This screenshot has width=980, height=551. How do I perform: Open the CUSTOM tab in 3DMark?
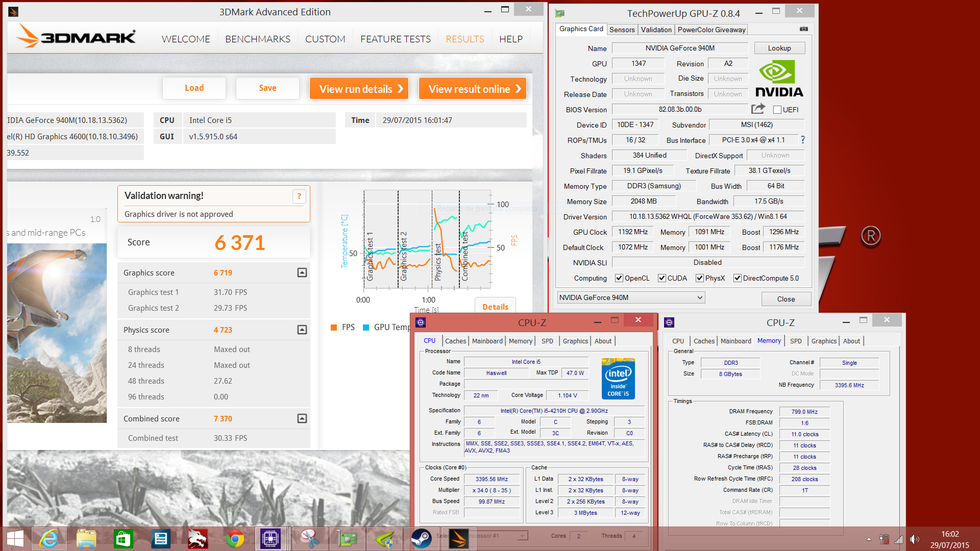pos(325,39)
